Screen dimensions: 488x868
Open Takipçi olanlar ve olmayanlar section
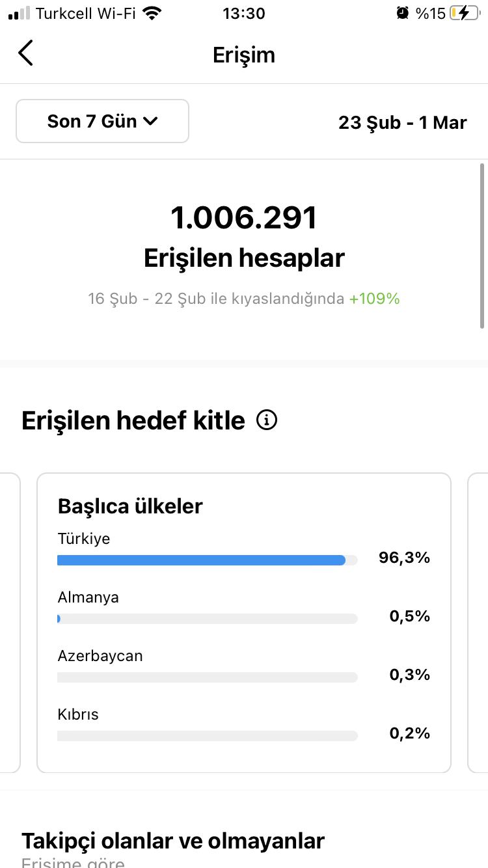click(173, 841)
